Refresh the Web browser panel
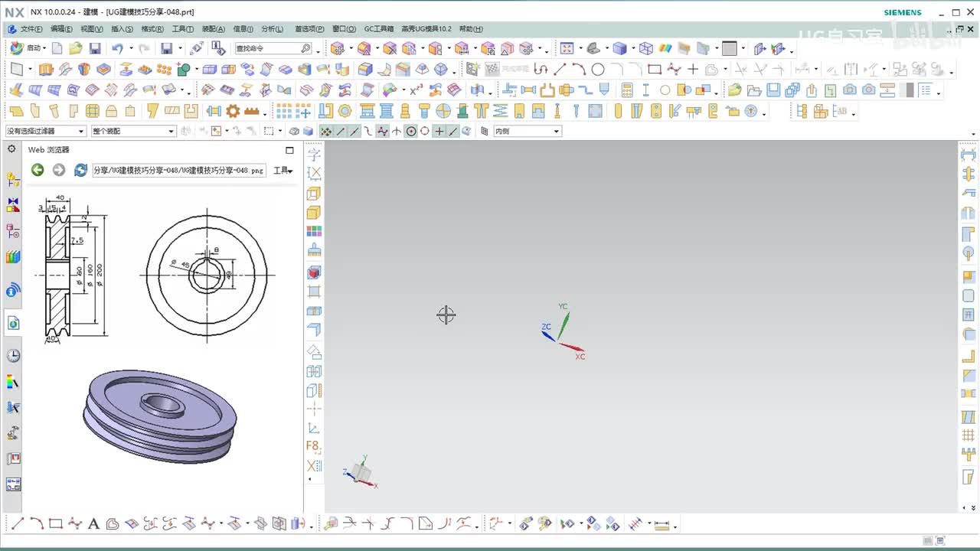 (x=80, y=170)
